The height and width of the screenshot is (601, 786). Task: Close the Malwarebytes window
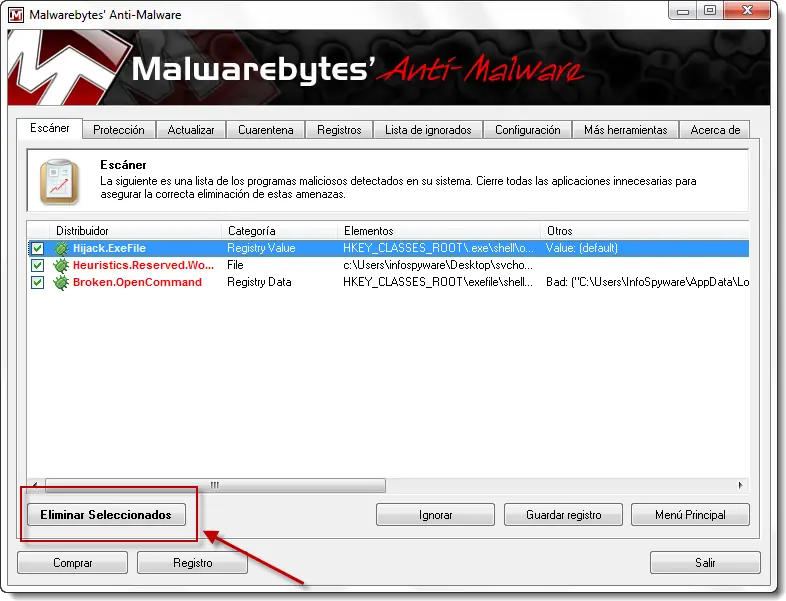coord(747,11)
